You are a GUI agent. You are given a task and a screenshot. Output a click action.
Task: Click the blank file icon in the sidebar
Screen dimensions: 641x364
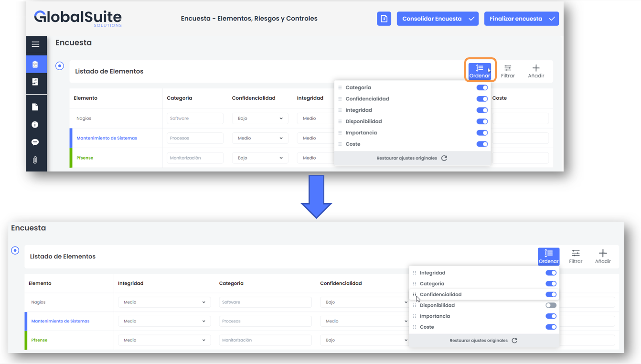click(x=35, y=107)
